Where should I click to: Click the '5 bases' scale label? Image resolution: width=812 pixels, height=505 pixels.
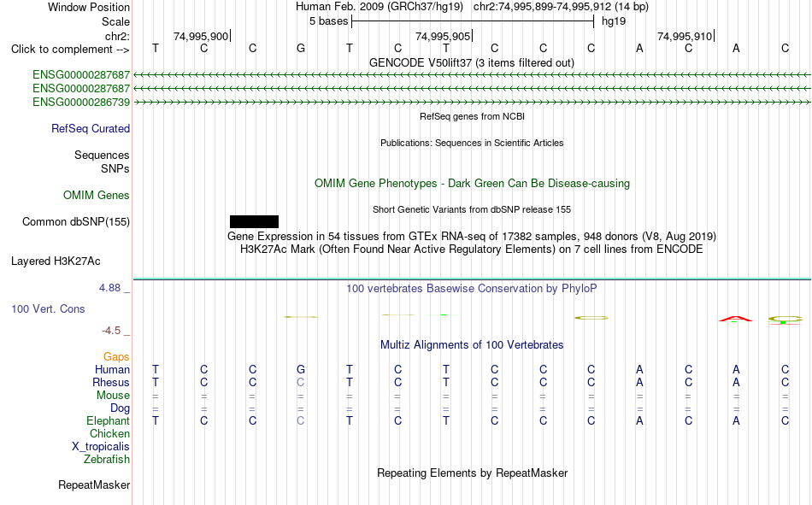coord(329,21)
